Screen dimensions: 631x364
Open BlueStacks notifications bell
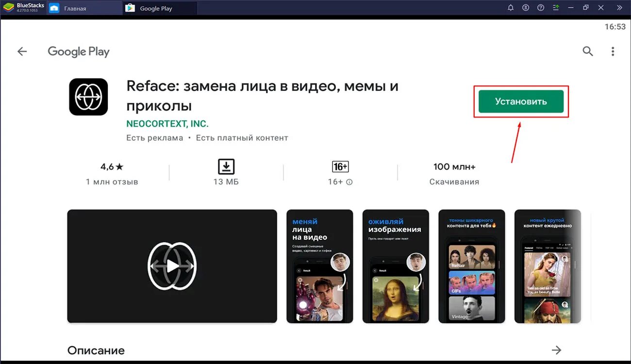[511, 8]
